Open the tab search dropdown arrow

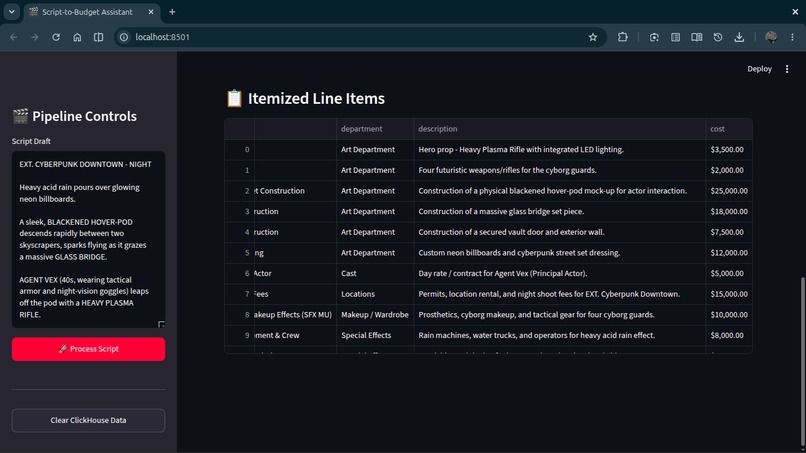pos(11,11)
